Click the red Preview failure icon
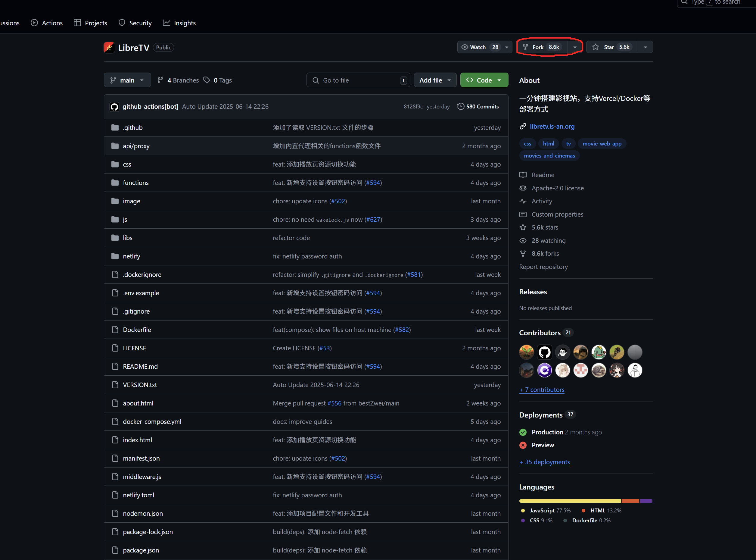This screenshot has width=756, height=560. coord(523,445)
